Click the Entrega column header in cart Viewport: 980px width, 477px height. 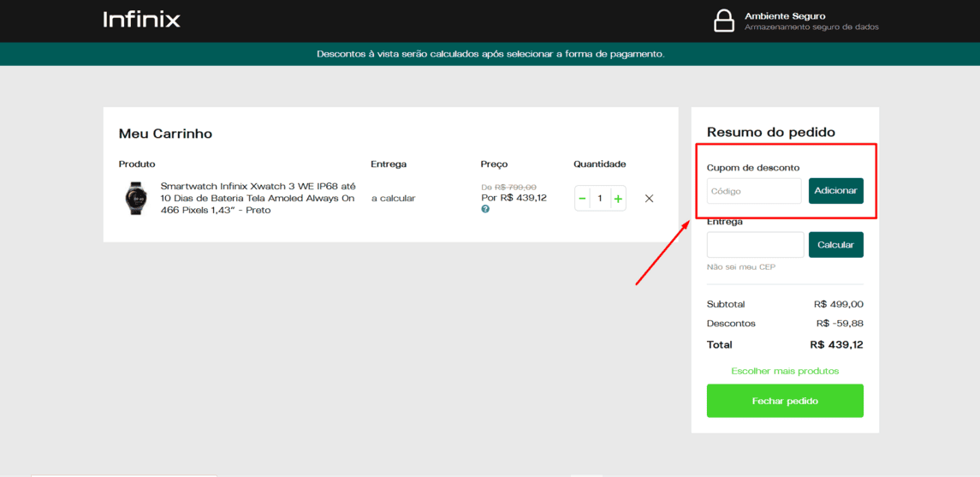[x=389, y=164]
